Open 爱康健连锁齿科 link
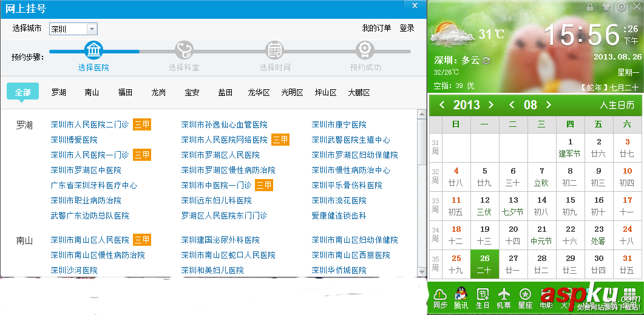Image resolution: width=644 pixels, height=315 pixels. click(x=339, y=215)
